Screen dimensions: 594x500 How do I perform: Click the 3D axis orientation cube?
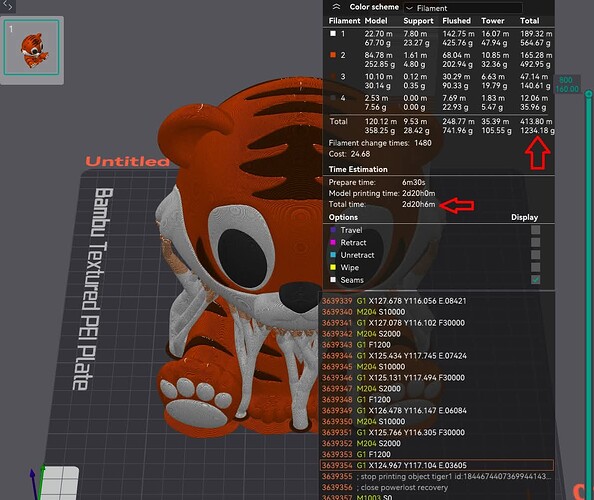(58, 483)
